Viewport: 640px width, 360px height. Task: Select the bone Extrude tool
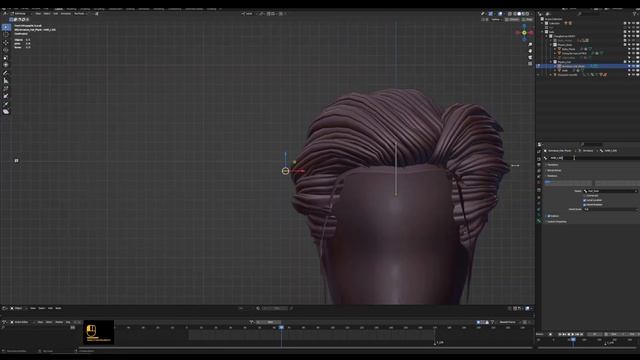tap(6, 104)
